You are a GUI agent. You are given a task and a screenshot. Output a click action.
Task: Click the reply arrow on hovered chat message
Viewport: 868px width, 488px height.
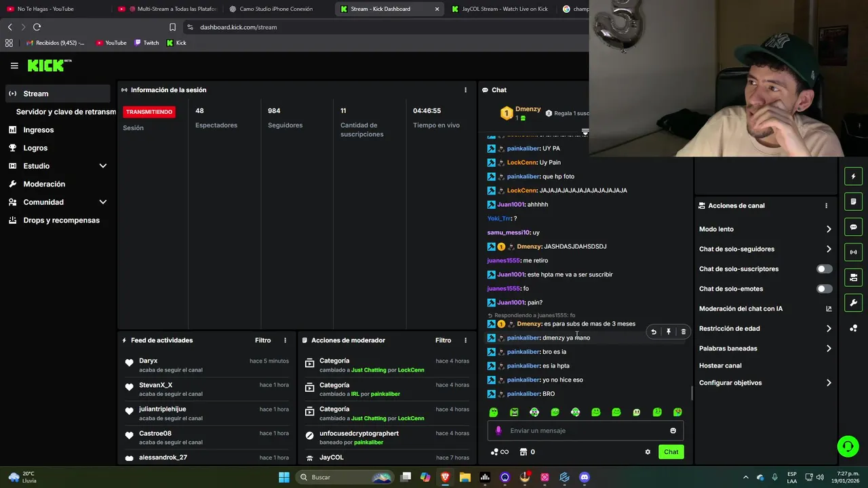point(654,331)
